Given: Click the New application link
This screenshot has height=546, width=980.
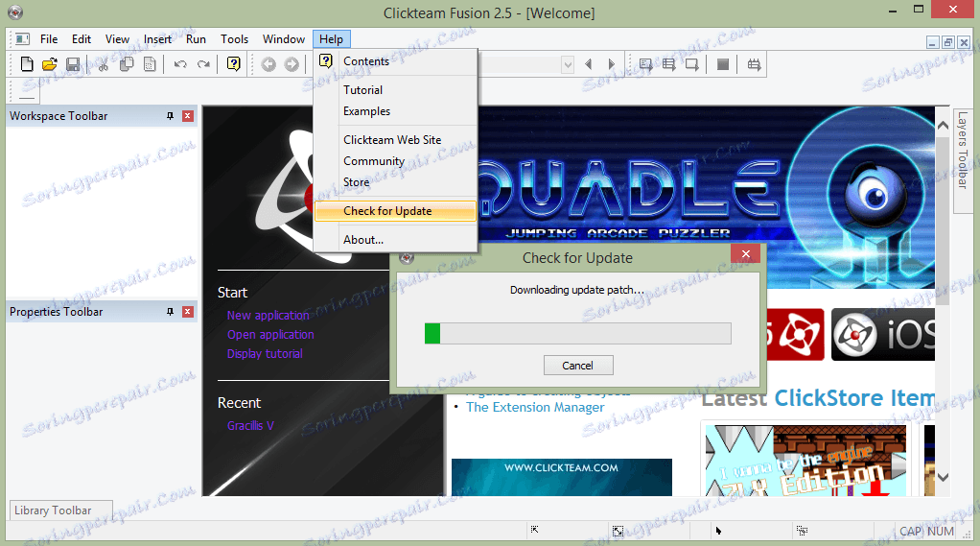Looking at the screenshot, I should tap(268, 315).
